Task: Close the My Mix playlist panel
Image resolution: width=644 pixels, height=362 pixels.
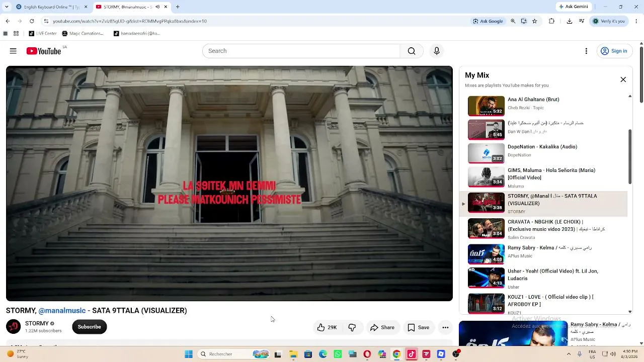Action: [x=623, y=79]
